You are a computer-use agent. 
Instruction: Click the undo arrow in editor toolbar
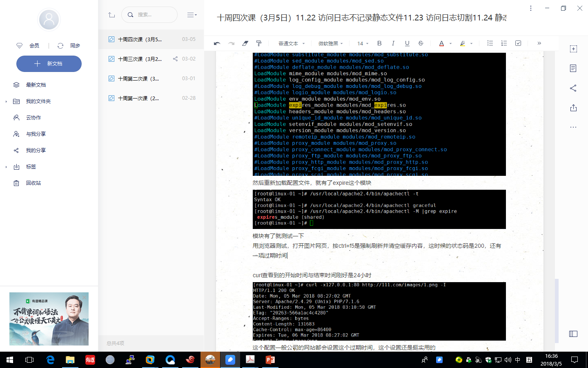click(x=217, y=43)
